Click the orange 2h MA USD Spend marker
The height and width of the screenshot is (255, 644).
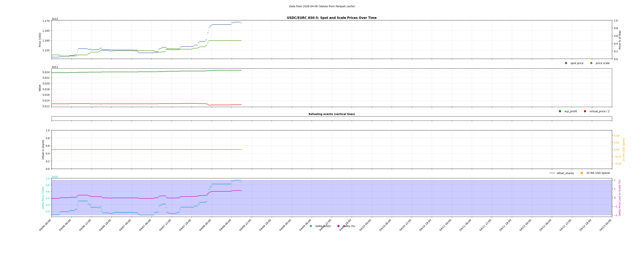point(582,173)
